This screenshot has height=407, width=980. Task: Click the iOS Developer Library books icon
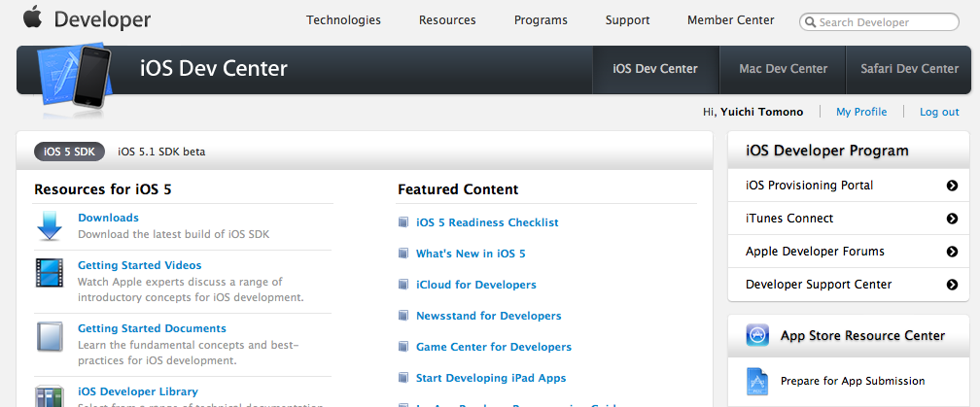coord(50,394)
